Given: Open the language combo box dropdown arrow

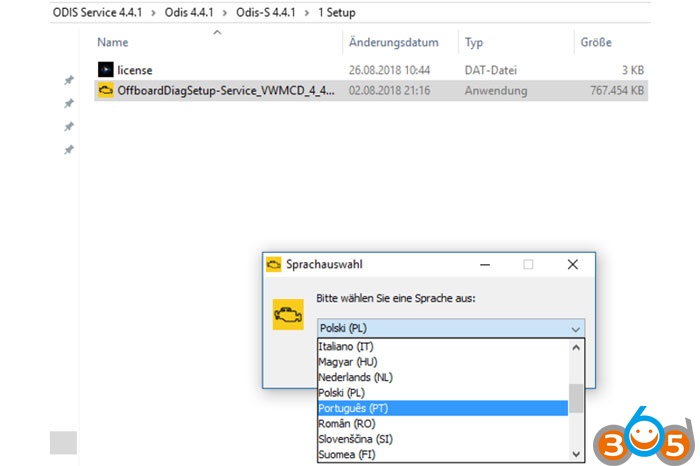Looking at the screenshot, I should [575, 329].
